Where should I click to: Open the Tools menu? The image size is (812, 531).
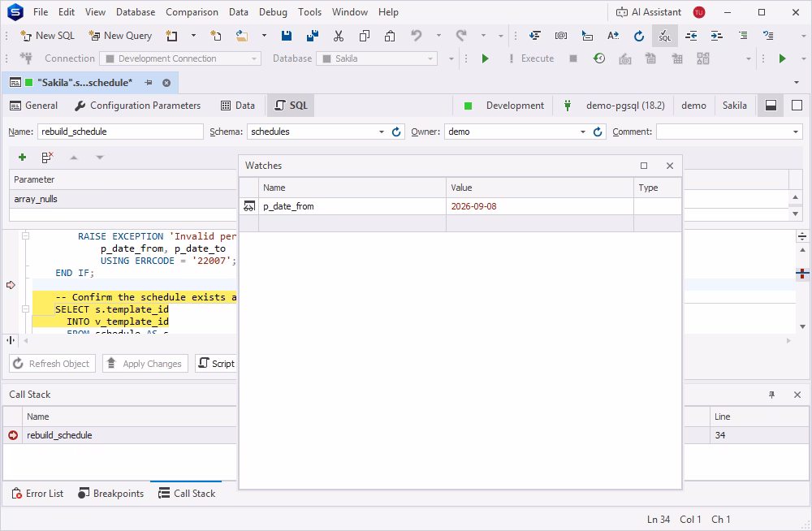309,12
